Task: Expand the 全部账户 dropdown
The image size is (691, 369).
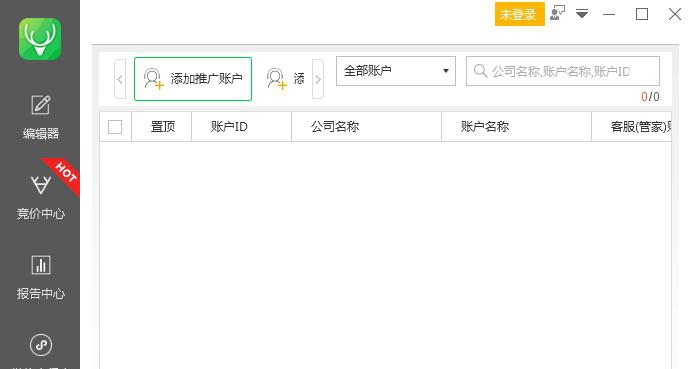Action: coord(396,71)
